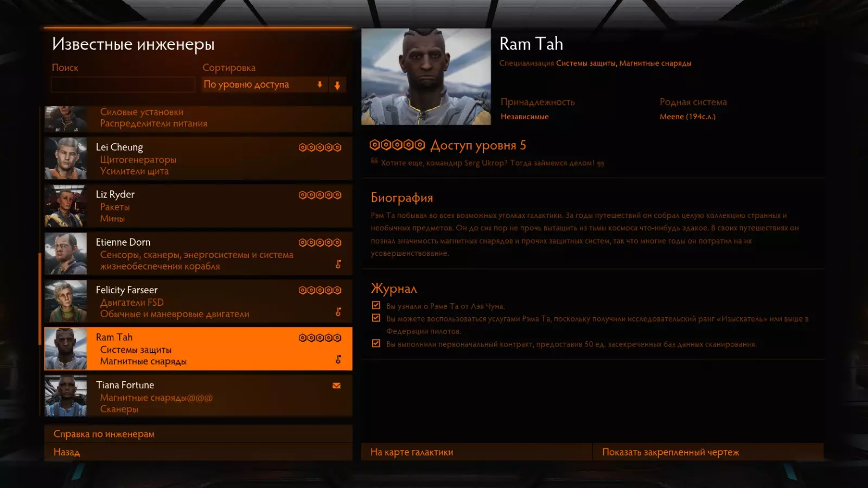The width and height of the screenshot is (868, 488).
Task: Open the 'По уровню доступа' sort dropdown
Action: (265, 85)
